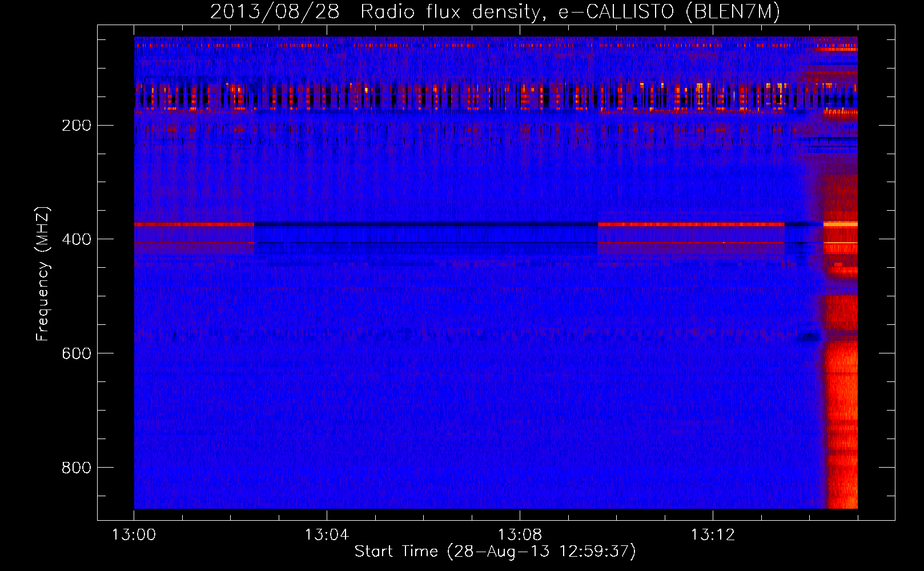Click the 13:12 time axis label
Viewport: 924px width, 571px height.
tap(713, 535)
